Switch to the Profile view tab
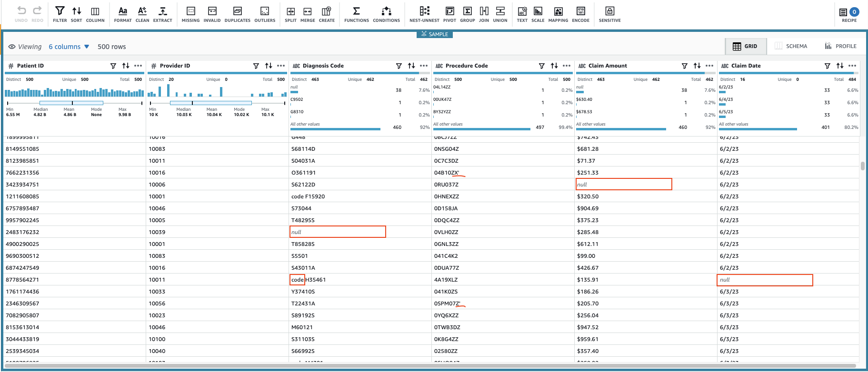The image size is (868, 372). pyautogui.click(x=841, y=46)
